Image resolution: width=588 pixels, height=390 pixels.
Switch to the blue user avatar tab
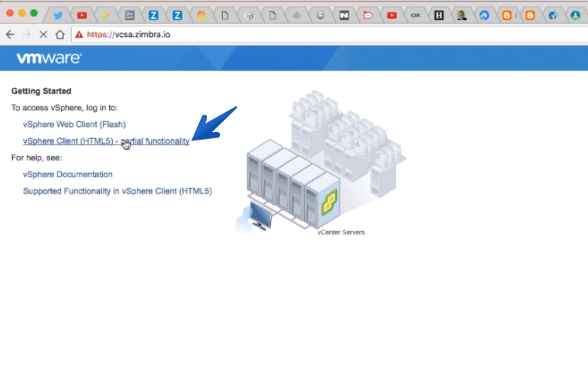pyautogui.click(x=575, y=16)
